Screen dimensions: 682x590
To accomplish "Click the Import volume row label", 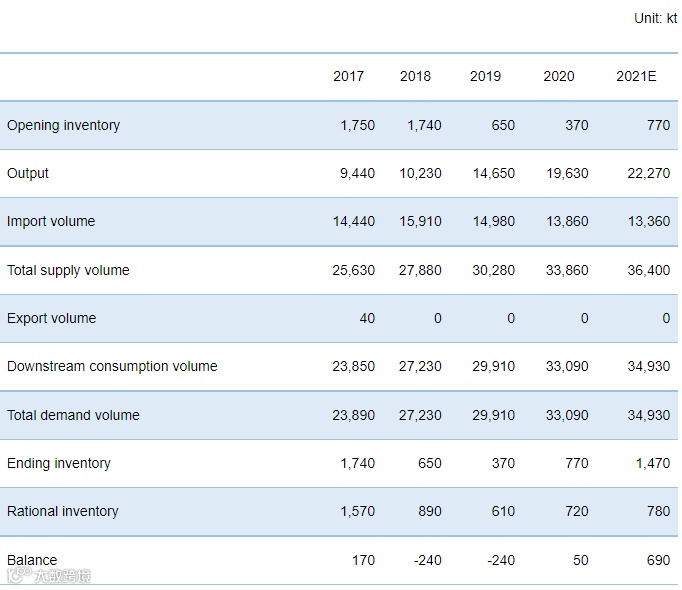I will [x=51, y=221].
